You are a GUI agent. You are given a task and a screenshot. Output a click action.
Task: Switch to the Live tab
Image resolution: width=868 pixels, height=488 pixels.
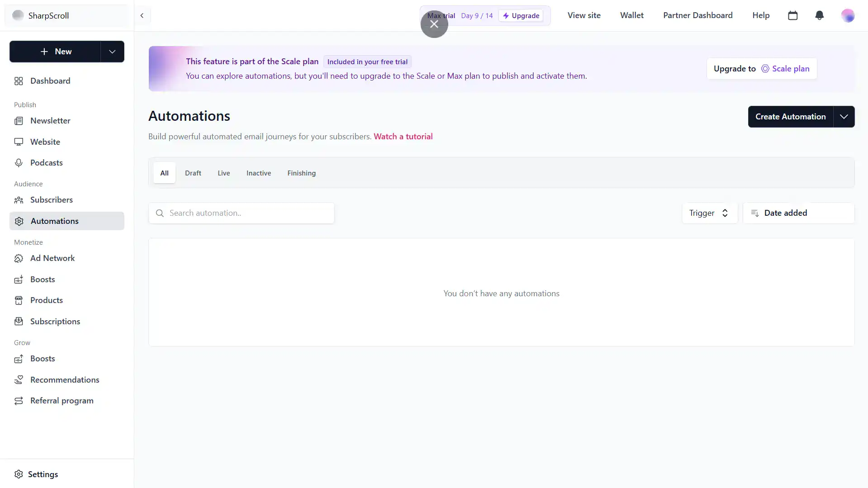coord(223,173)
